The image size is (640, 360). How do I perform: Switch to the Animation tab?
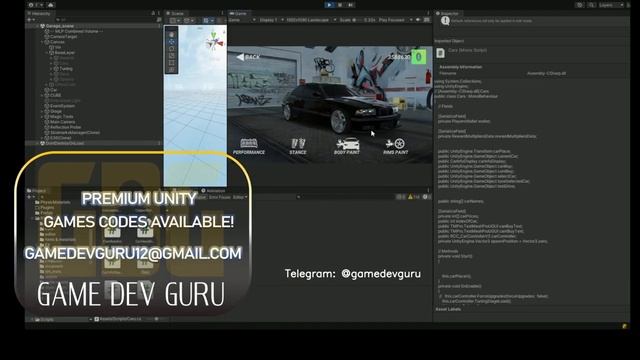213,191
